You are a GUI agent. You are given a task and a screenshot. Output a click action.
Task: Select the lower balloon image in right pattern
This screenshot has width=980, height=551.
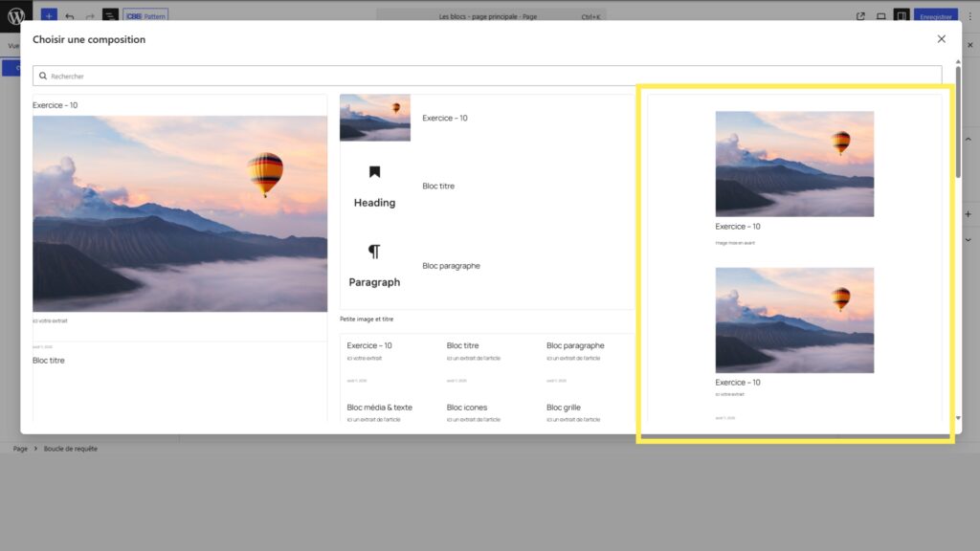794,320
